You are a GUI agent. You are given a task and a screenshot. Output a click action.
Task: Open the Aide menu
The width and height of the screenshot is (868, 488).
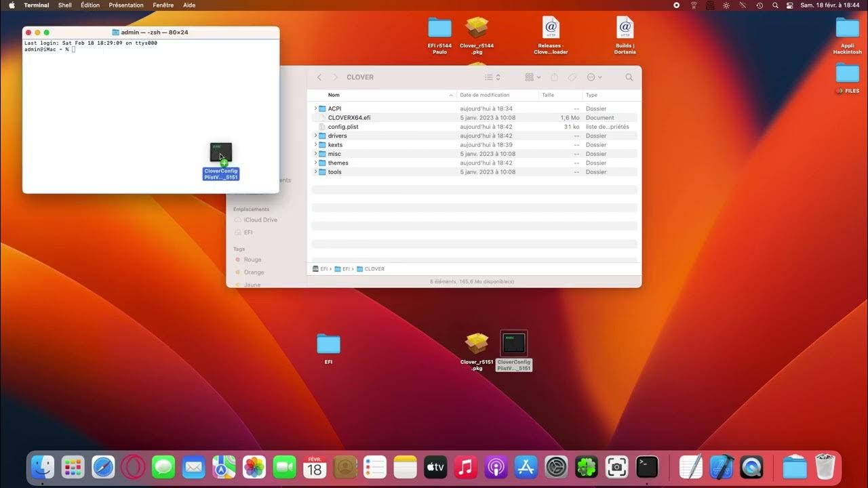click(x=189, y=5)
